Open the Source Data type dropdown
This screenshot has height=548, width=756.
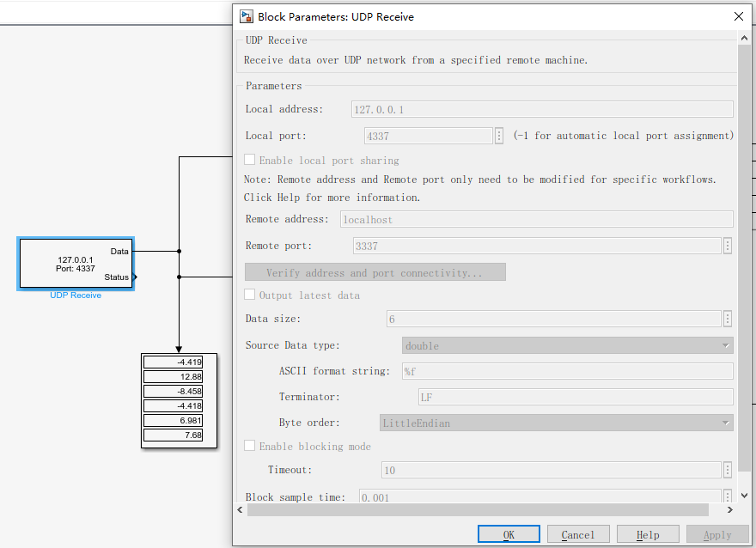click(724, 344)
